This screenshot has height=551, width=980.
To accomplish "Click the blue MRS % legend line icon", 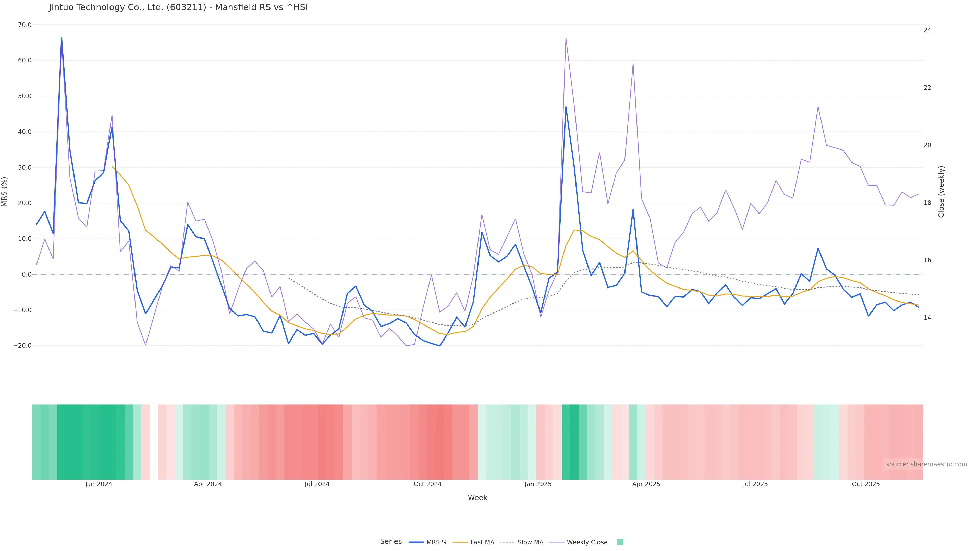I will pos(416,542).
